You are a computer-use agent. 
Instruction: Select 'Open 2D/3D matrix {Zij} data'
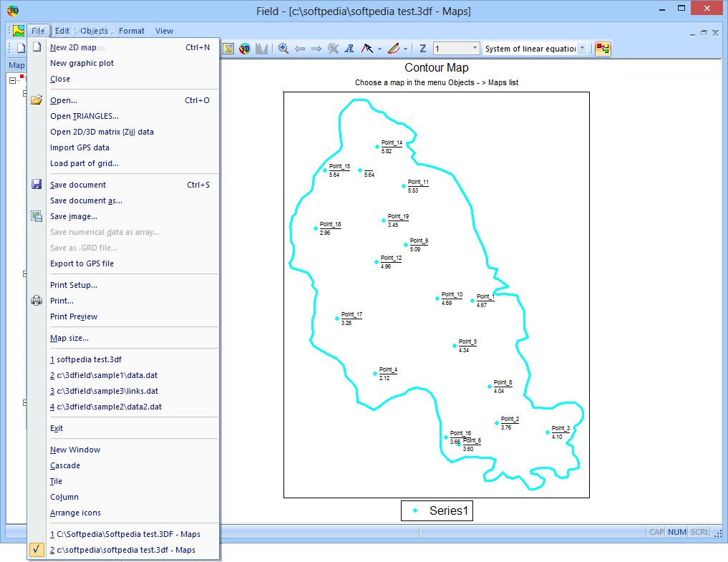[x=122, y=132]
